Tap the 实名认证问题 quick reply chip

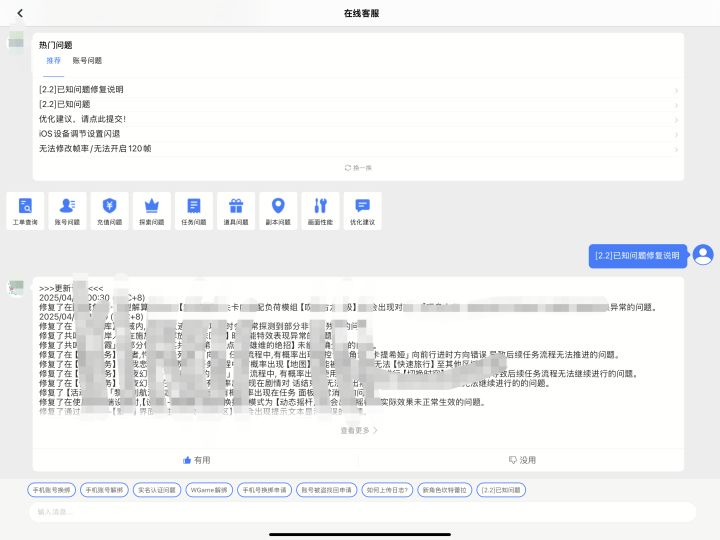(x=157, y=490)
